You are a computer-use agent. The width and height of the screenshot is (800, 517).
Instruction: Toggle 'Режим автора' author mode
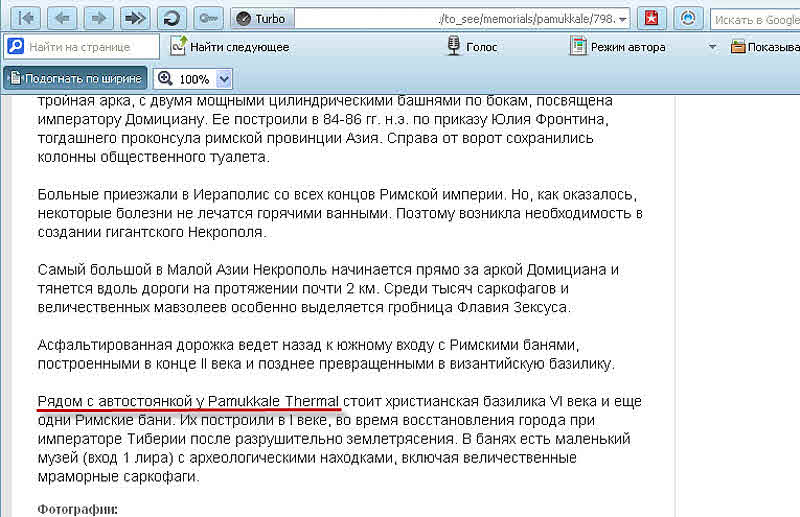tap(617, 46)
